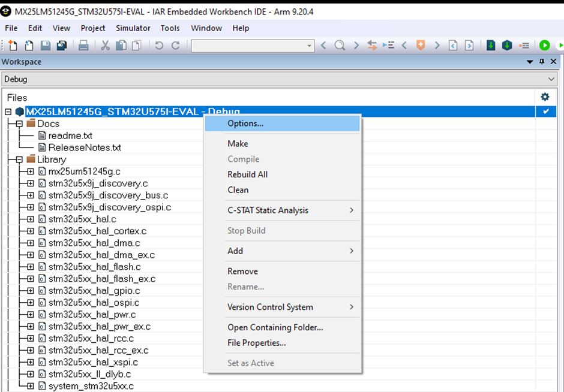
Task: Click the Cut scissors icon
Action: click(x=105, y=46)
